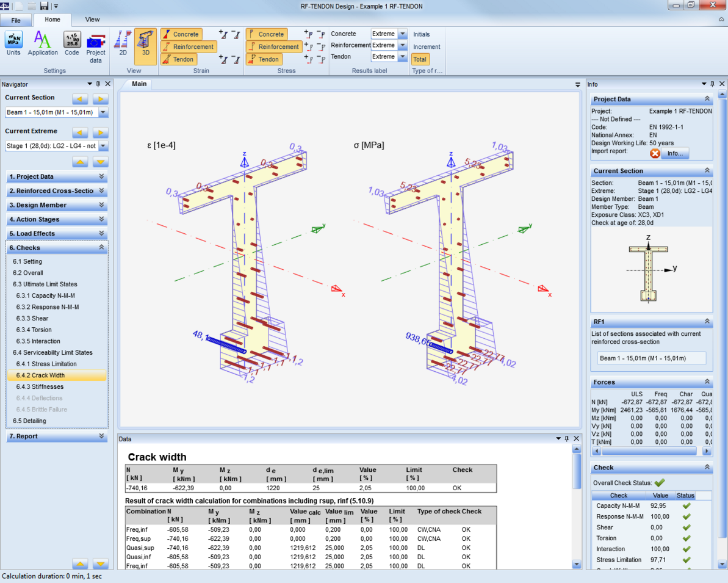The width and height of the screenshot is (728, 583).
Task: Toggle Concrete strain display
Action: pyautogui.click(x=183, y=34)
